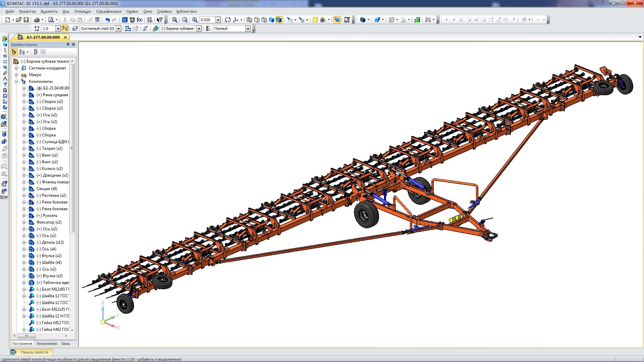Image resolution: width=644 pixels, height=362 pixels.
Task: Click the Print icon in toolbar
Action: [x=37, y=20]
